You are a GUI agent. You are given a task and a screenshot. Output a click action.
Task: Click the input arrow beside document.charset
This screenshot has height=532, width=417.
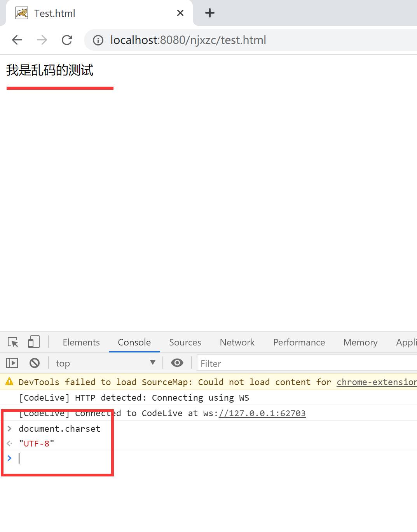click(x=10, y=429)
